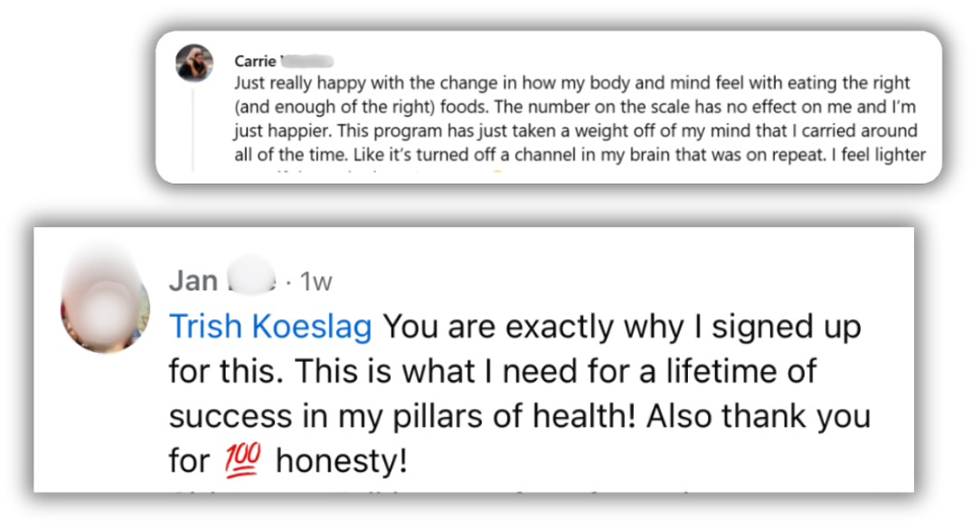
Task: Click the blurred surname beside Jan
Action: click(248, 279)
